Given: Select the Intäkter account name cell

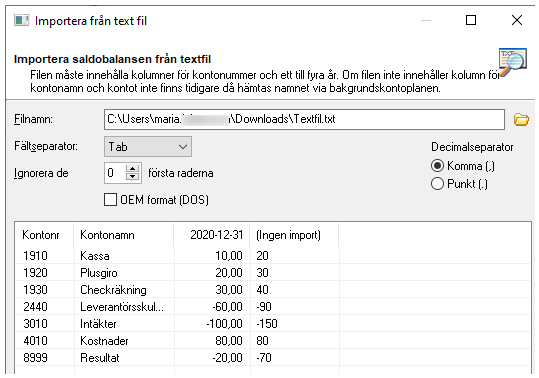Looking at the screenshot, I should click(x=98, y=324).
